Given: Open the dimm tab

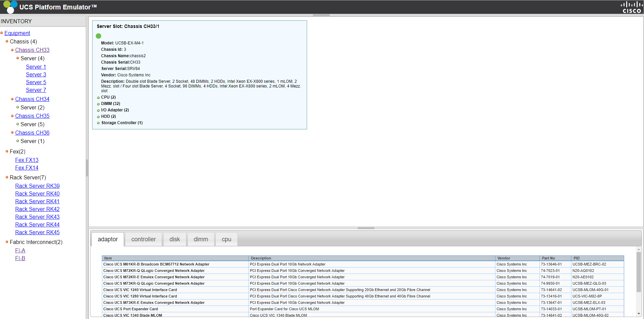Looking at the screenshot, I should tap(201, 239).
